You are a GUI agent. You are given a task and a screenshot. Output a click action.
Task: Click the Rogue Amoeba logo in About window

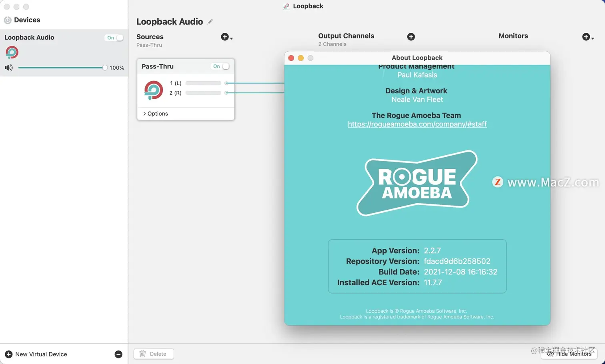417,183
